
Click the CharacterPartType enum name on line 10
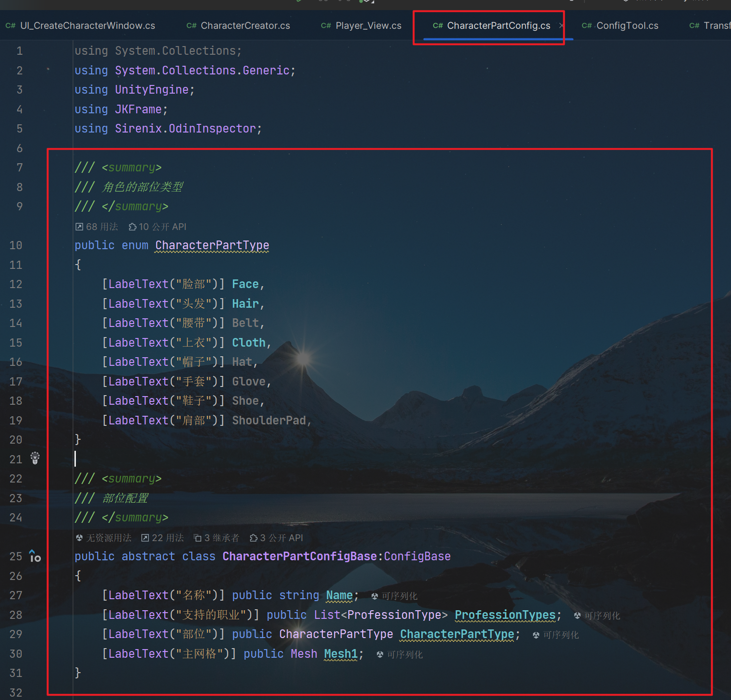point(212,245)
